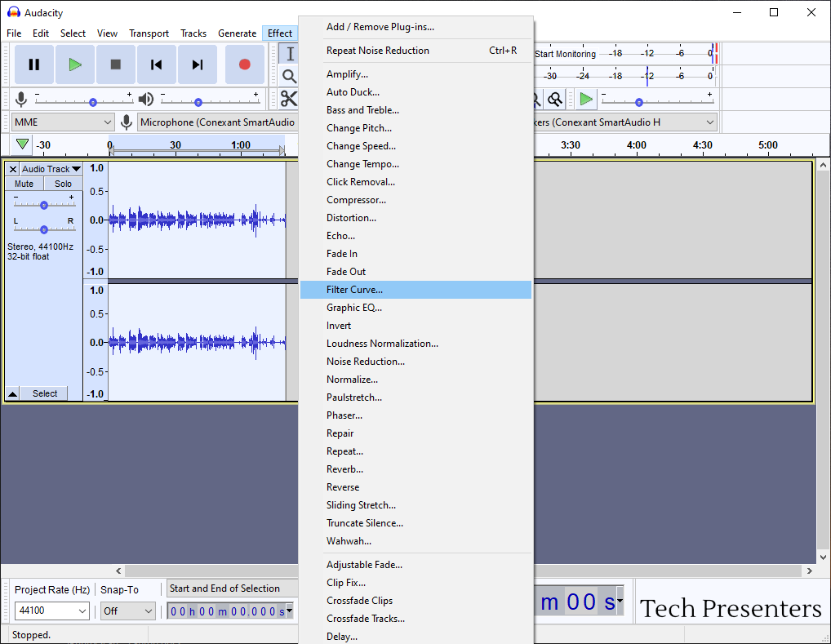Close the open Effect menu
Screen dimensions: 831x644
tap(280, 33)
